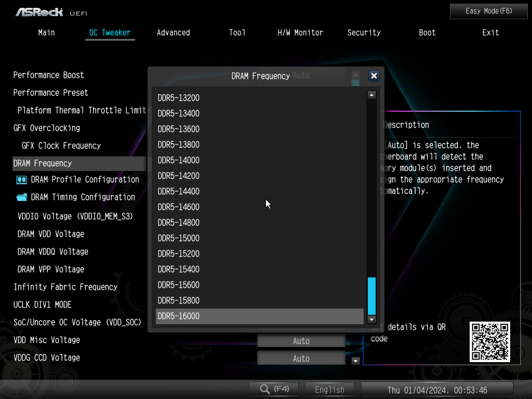Switch to Easy Mode (F6)

click(488, 11)
